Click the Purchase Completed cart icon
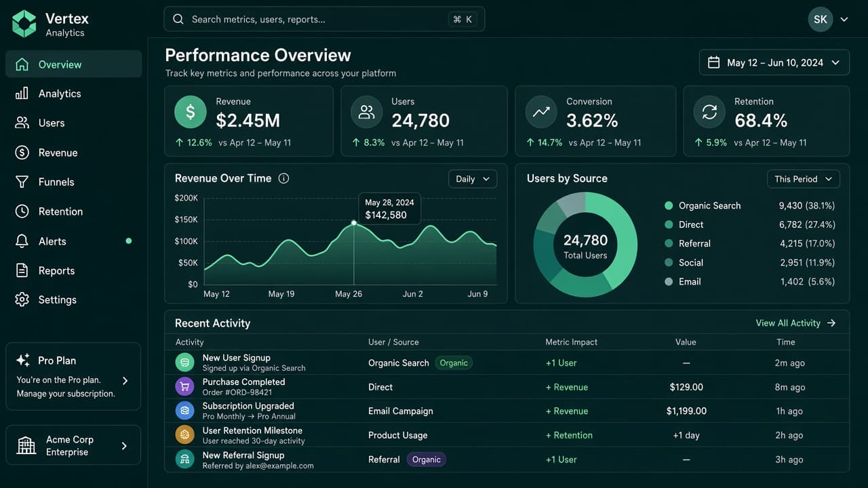Screen dimensions: 868x488 click(184, 387)
